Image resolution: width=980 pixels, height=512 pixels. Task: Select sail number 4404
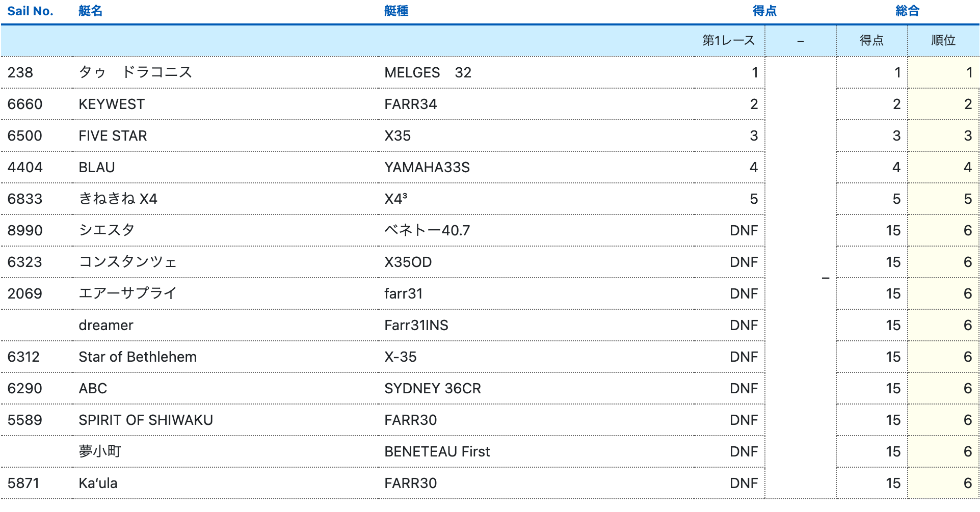pos(25,168)
